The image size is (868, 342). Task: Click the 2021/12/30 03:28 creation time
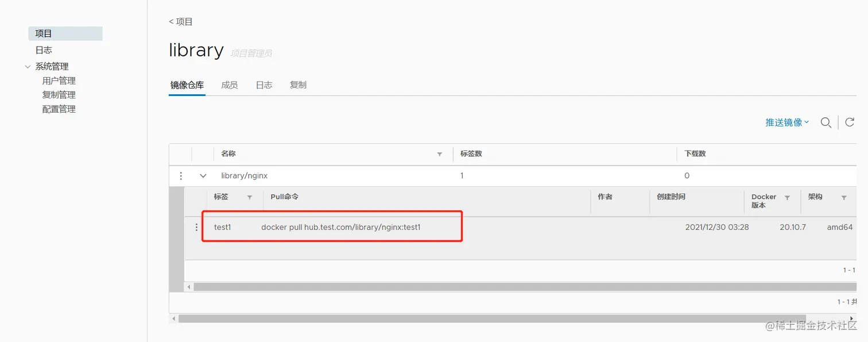[717, 227]
